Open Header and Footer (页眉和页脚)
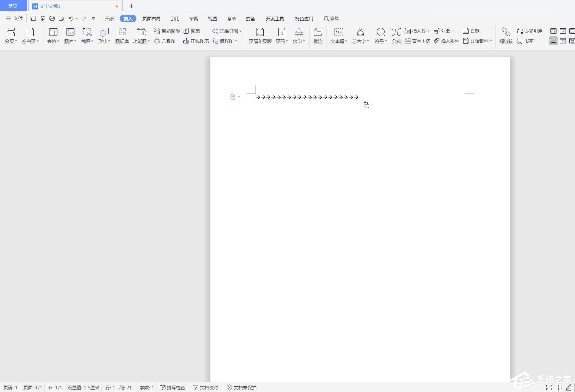The image size is (575, 392). point(260,36)
